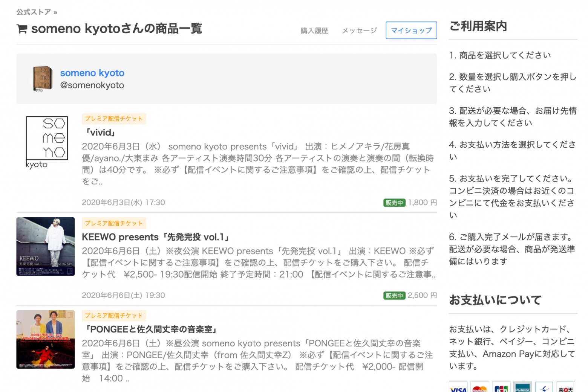This screenshot has height=392, width=588.
Task: Click the date 2020年6月6日(土) 19:30
Action: click(x=123, y=296)
